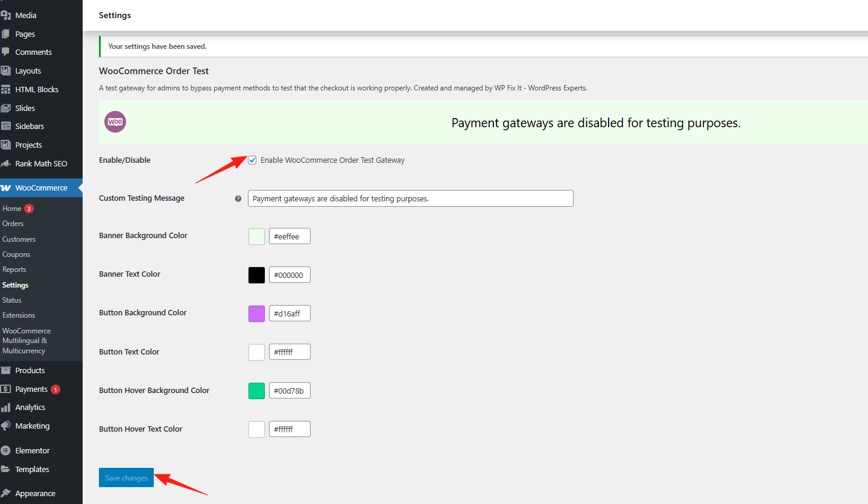Click the Button Background Color swatch
Image resolution: width=868 pixels, height=504 pixels.
coord(256,313)
